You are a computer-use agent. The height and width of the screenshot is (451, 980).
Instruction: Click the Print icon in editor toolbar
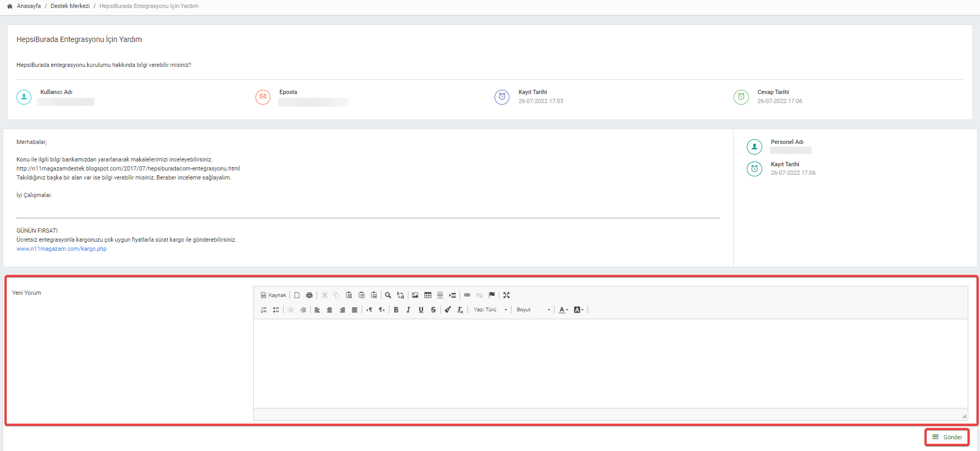click(309, 295)
